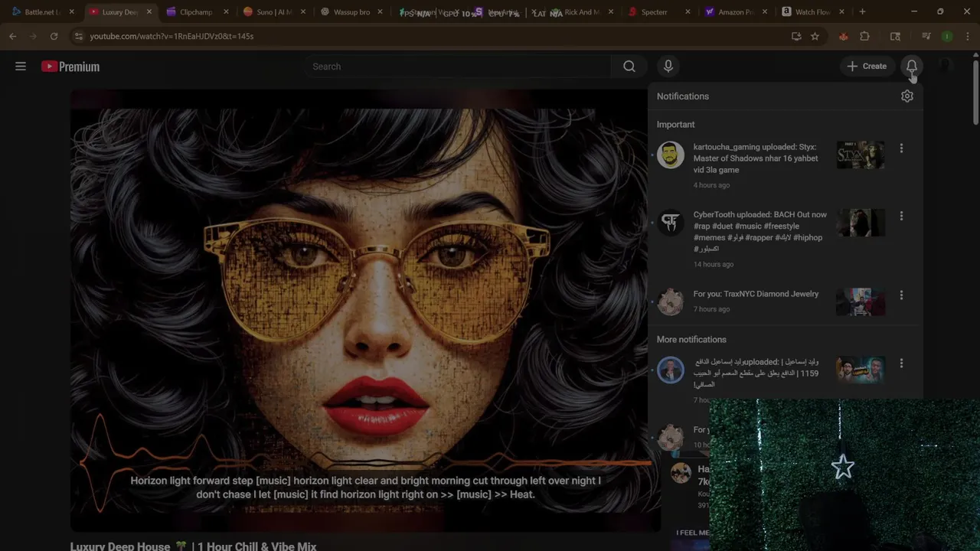Screen dimensions: 980x551
Task: Open CyberTooth channel avatar
Action: [671, 223]
